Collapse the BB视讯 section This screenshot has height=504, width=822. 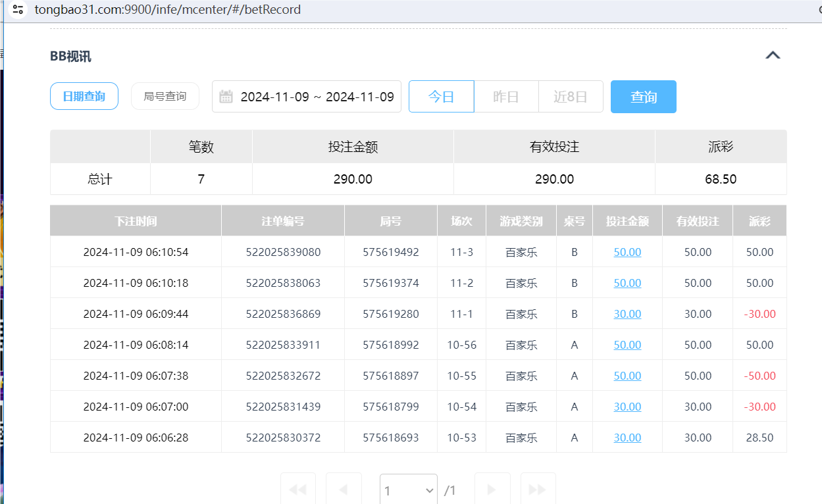[x=773, y=56]
